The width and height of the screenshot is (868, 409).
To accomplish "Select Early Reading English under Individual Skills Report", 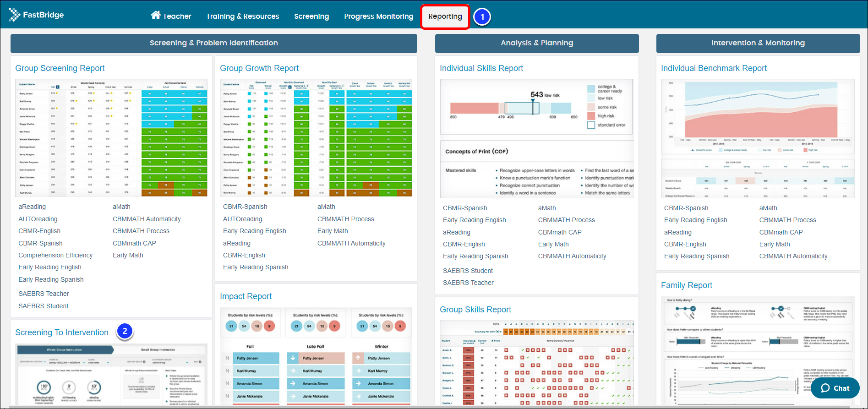I will (x=475, y=220).
